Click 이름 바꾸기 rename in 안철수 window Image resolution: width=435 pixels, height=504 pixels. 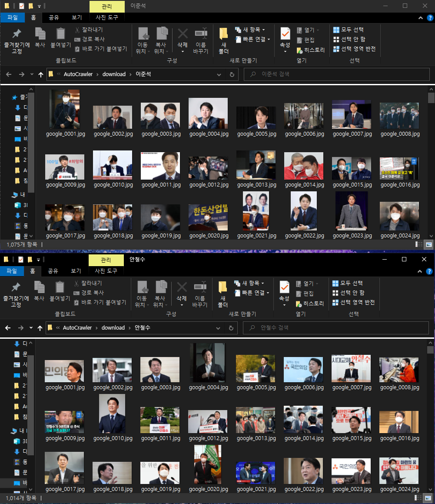tap(200, 295)
